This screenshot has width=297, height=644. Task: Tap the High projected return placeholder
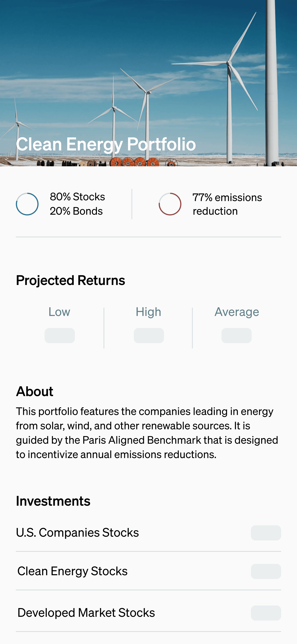point(149,335)
